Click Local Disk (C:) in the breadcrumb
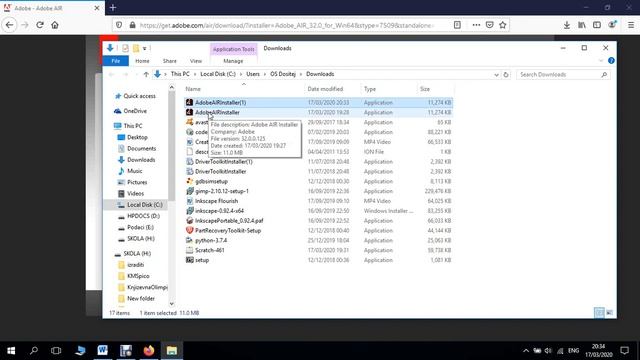Viewport: 640px width, 360px height. 218,74
